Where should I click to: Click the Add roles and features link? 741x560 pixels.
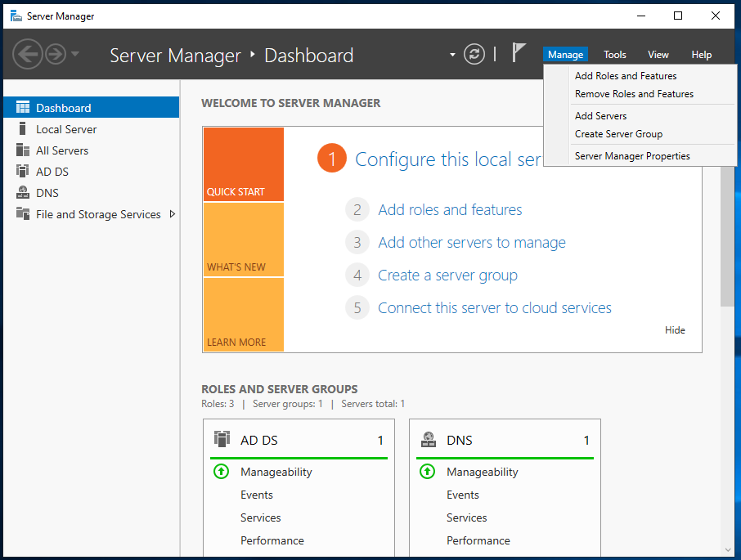tap(450, 209)
